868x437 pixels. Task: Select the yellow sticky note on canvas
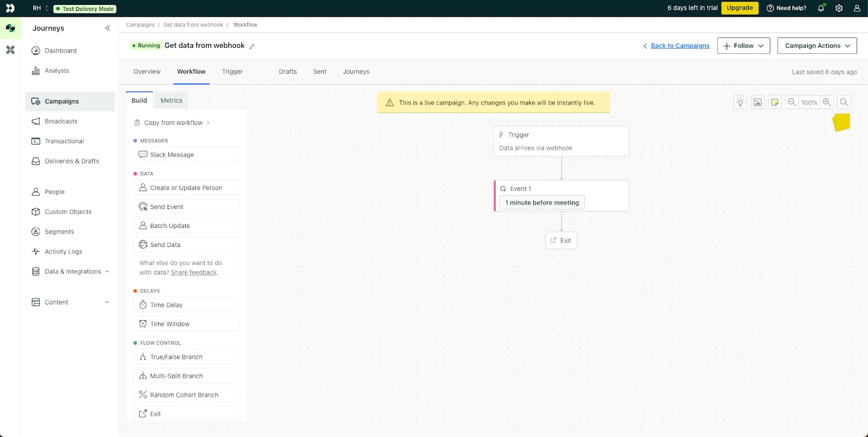pyautogui.click(x=841, y=122)
